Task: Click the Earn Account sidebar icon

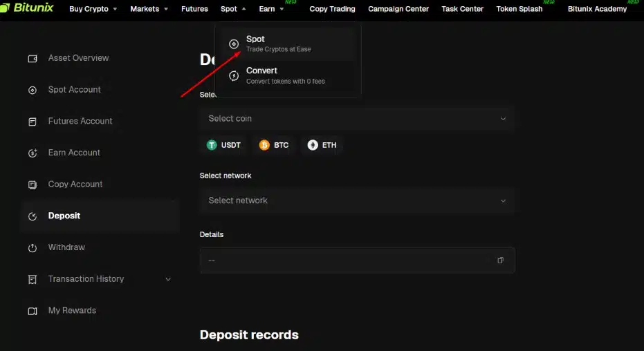Action: pyautogui.click(x=33, y=153)
